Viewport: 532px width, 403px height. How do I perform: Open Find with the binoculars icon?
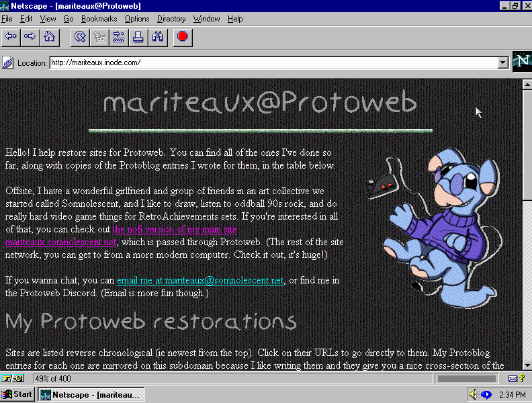(158, 36)
